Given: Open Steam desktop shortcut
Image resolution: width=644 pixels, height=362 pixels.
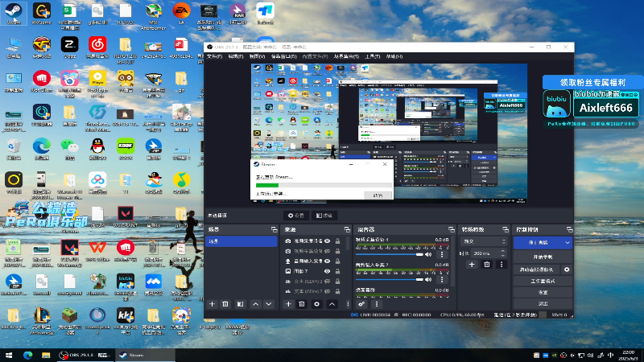Looking at the screenshot, I should [x=14, y=13].
